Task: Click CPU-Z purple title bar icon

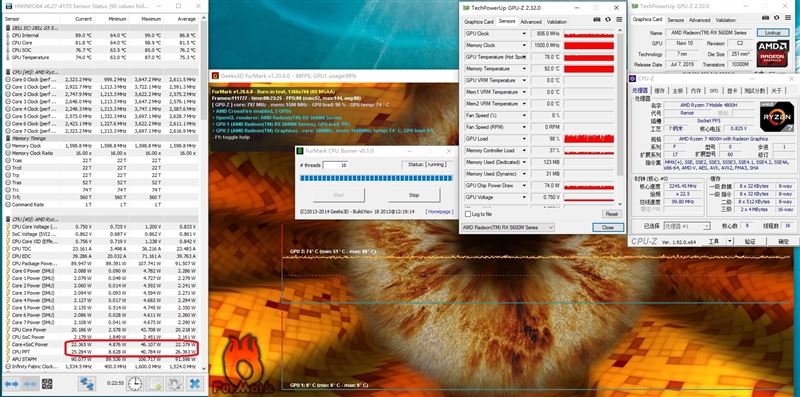Action: click(x=633, y=79)
